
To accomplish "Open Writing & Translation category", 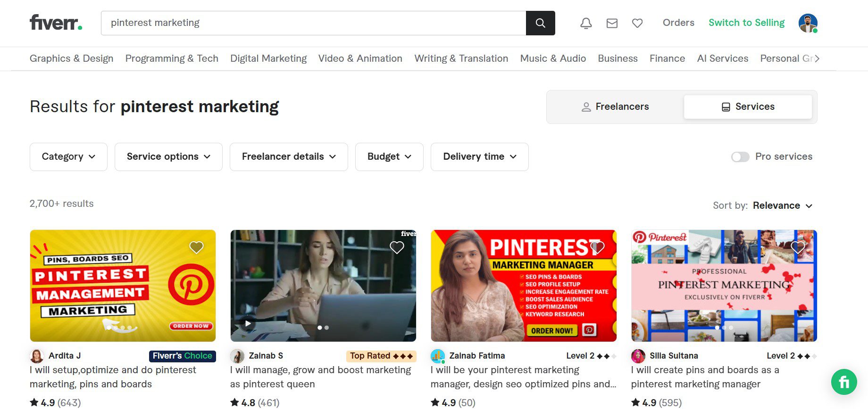I will (x=461, y=58).
